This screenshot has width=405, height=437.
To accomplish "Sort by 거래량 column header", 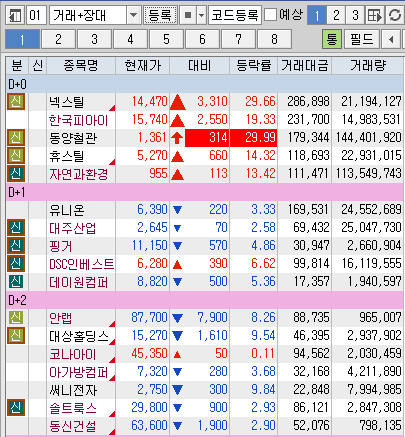I will (x=367, y=65).
